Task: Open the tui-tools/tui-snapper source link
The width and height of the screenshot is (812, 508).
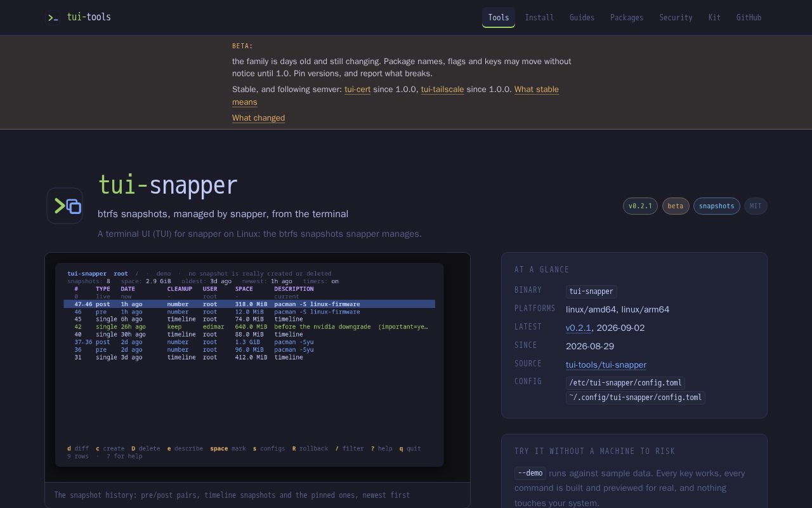Action: (606, 365)
